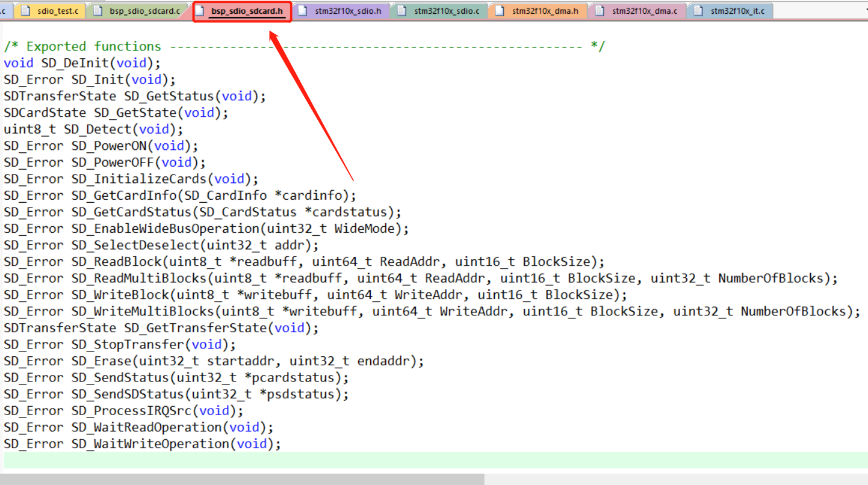Click the SD_WaitReadOperation declaration

pos(138,427)
